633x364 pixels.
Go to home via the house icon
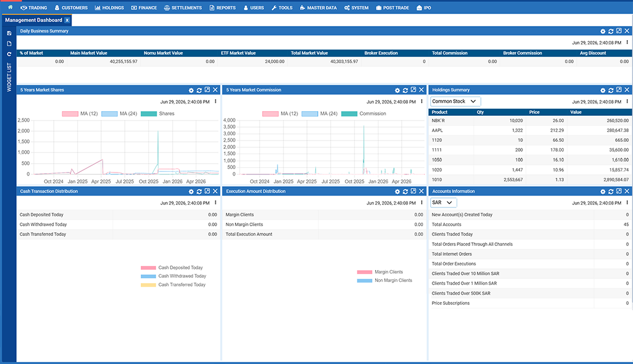(10, 7)
